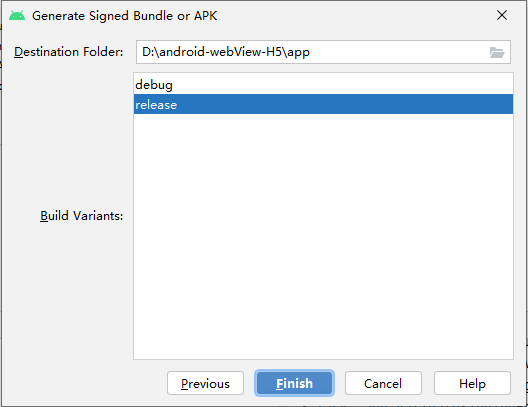Click blank row area right of 'debug' text
This screenshot has height=407, width=528.
pos(342,85)
